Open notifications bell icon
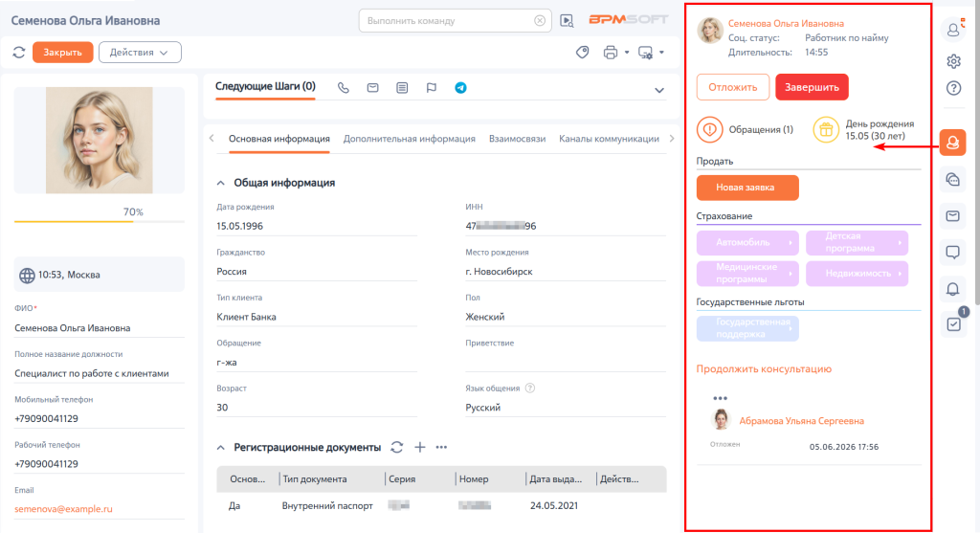Screen dimensions: 980x533 point(952,289)
